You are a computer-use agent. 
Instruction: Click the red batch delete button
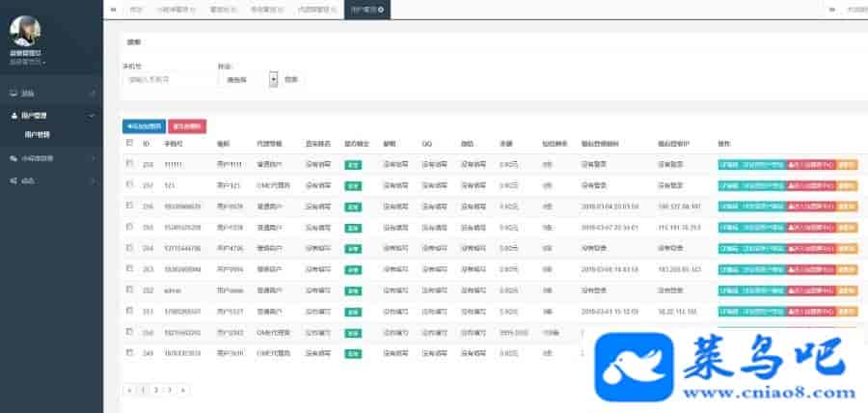click(187, 125)
